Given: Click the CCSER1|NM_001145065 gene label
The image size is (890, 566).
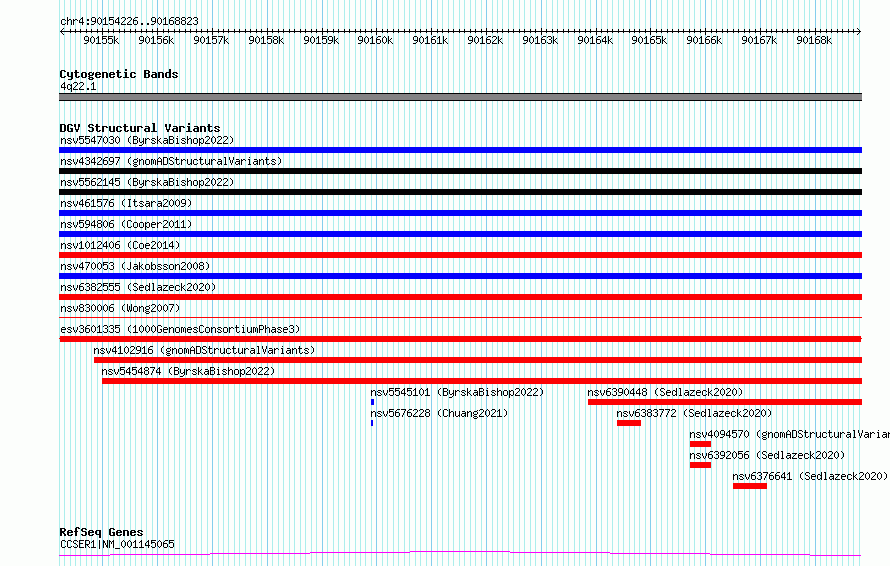Looking at the screenshot, I should click(117, 544).
